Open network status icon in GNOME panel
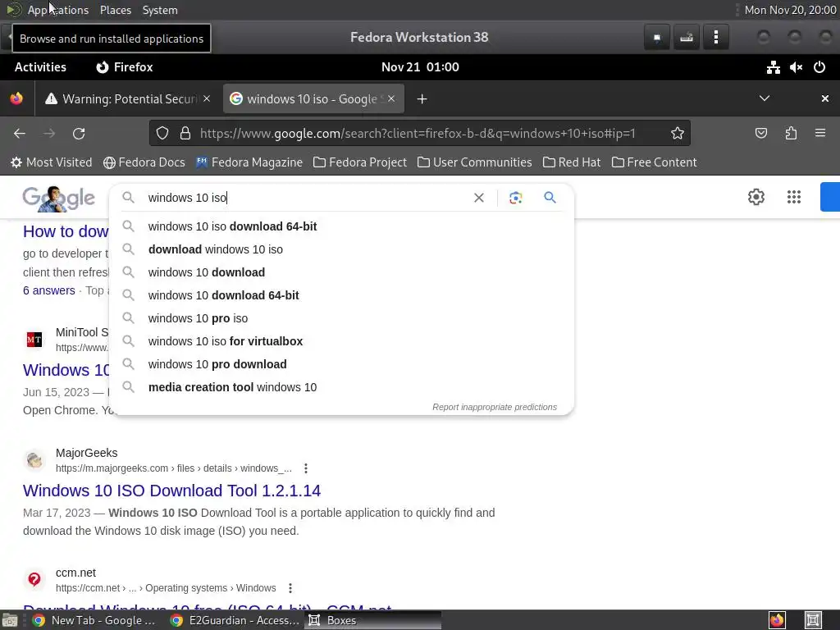Image resolution: width=840 pixels, height=630 pixels. point(773,67)
